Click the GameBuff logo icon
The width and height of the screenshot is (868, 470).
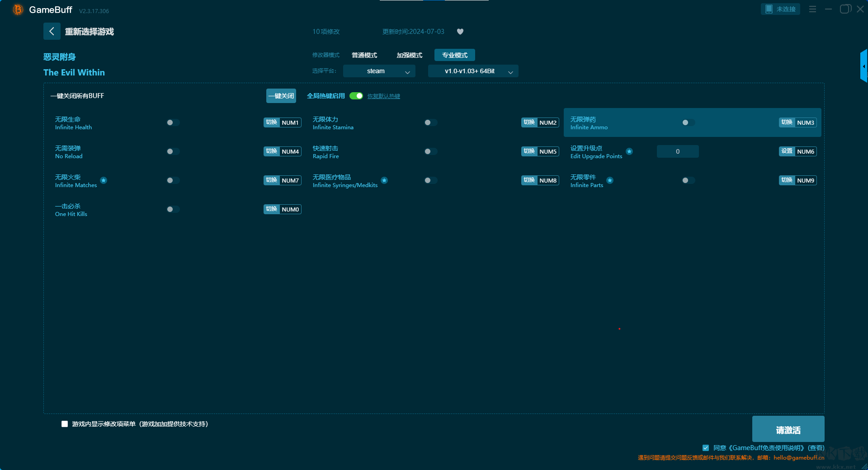click(x=18, y=9)
